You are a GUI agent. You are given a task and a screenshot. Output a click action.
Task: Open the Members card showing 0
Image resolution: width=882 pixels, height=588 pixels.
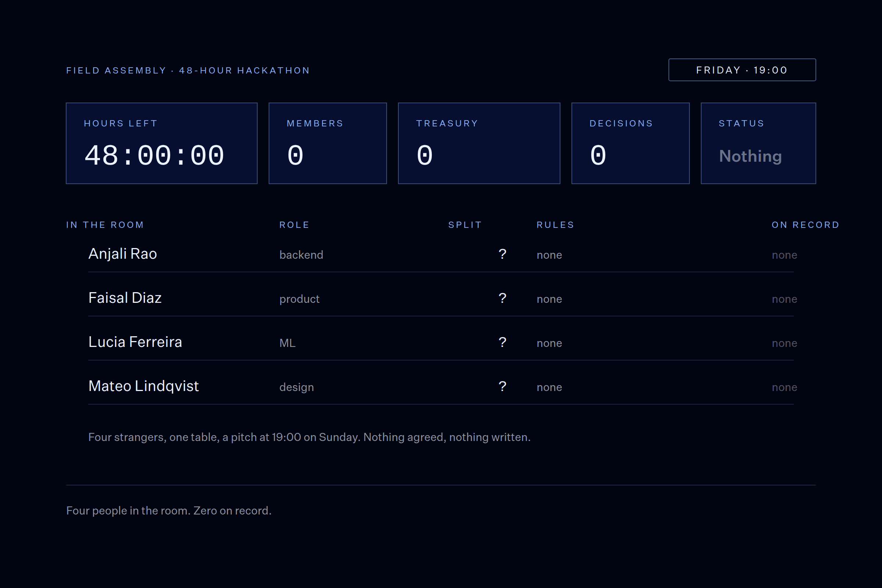click(328, 143)
